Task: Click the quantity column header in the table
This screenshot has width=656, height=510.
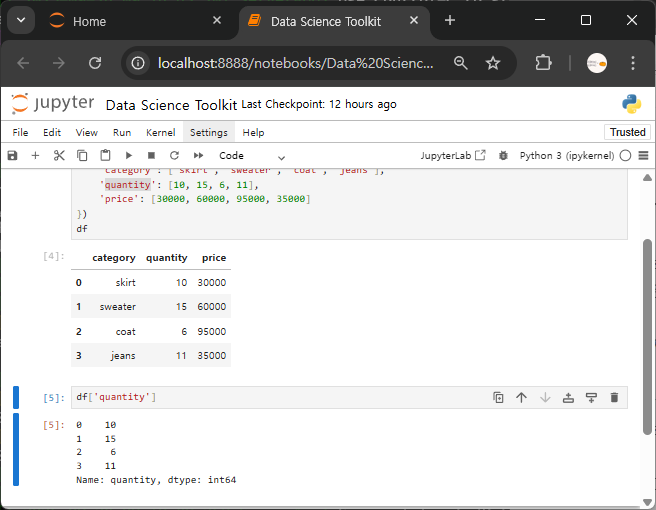Action: coord(167,258)
